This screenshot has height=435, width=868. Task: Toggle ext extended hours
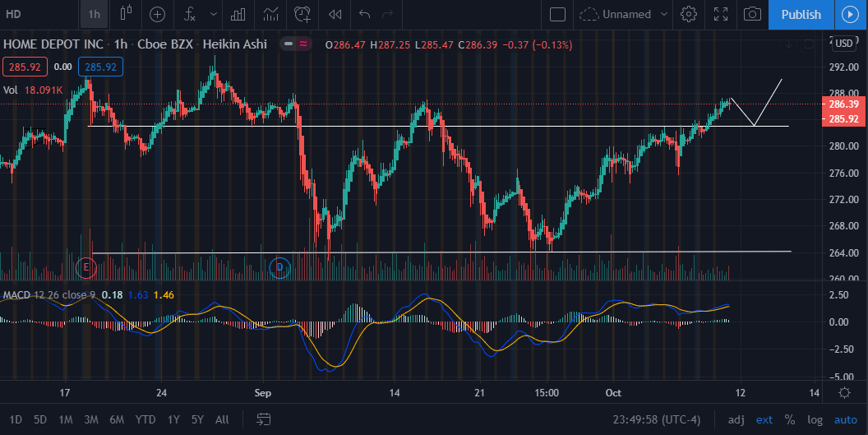[x=764, y=420]
